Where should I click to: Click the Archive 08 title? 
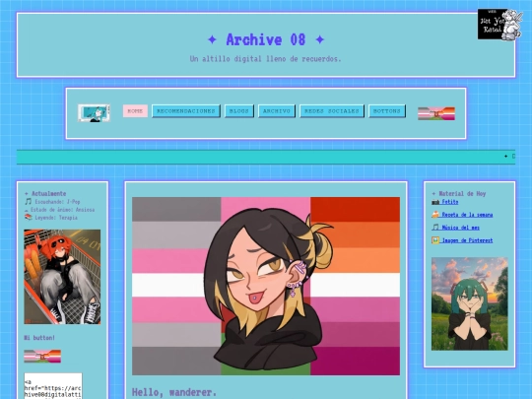tap(266, 39)
